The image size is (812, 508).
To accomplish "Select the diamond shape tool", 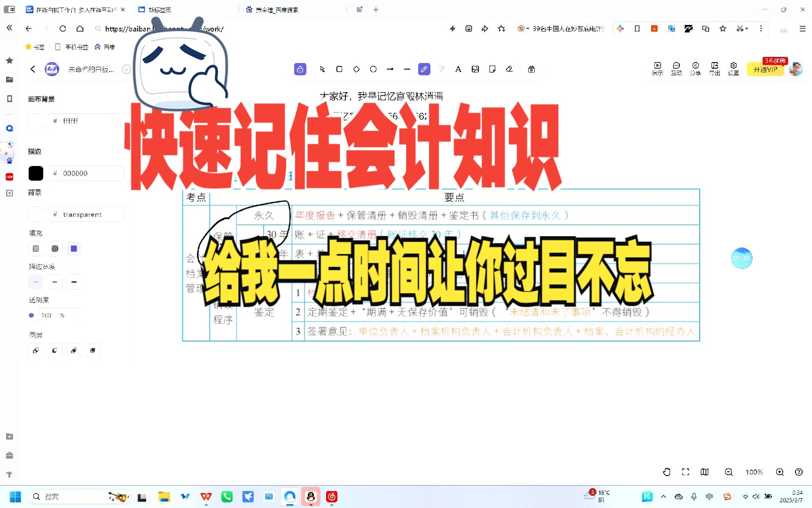I will click(356, 69).
